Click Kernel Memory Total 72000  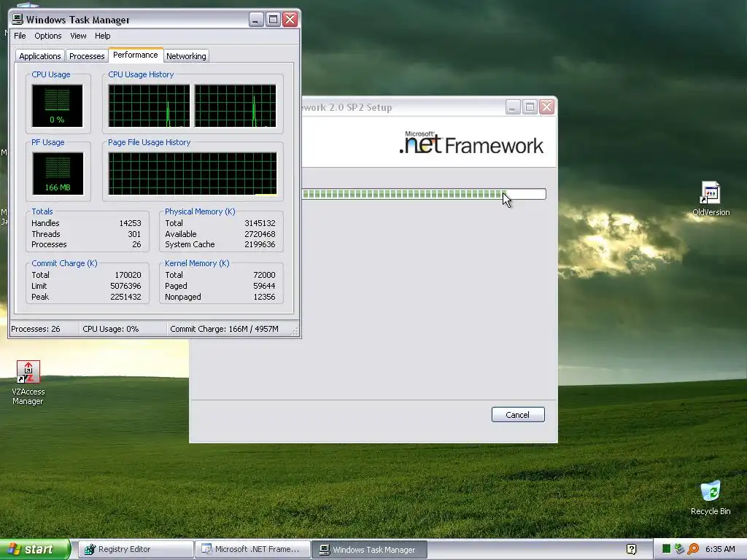point(264,275)
